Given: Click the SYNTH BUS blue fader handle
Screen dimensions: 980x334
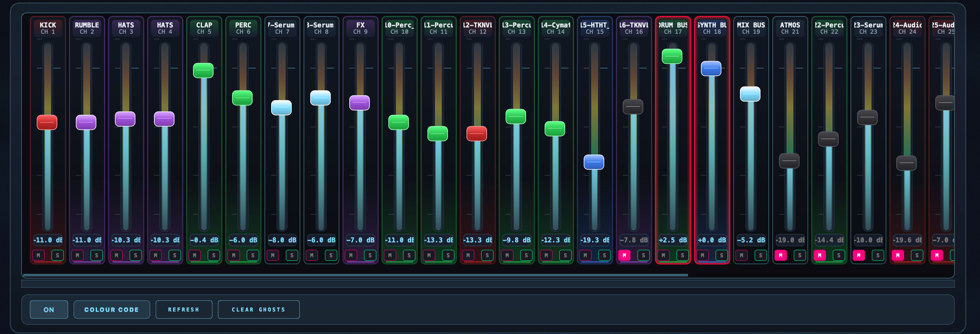Looking at the screenshot, I should 711,68.
